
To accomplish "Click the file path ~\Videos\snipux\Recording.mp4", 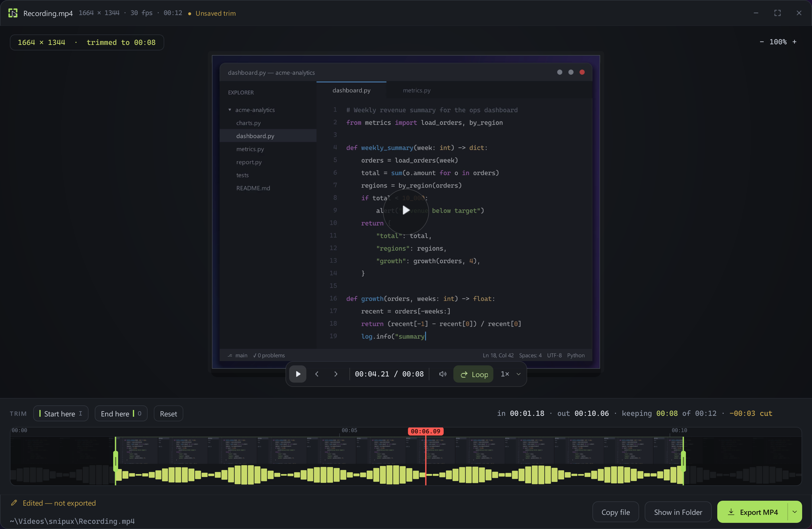I will point(72,521).
